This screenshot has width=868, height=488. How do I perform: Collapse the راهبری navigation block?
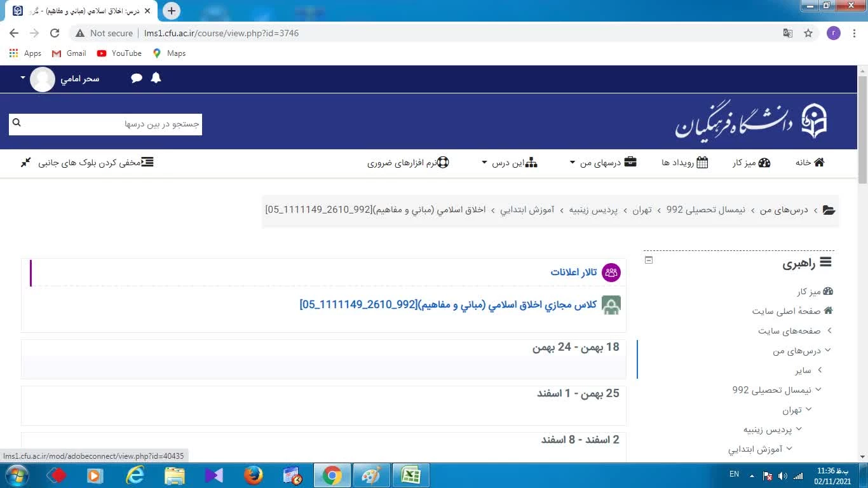pyautogui.click(x=648, y=260)
